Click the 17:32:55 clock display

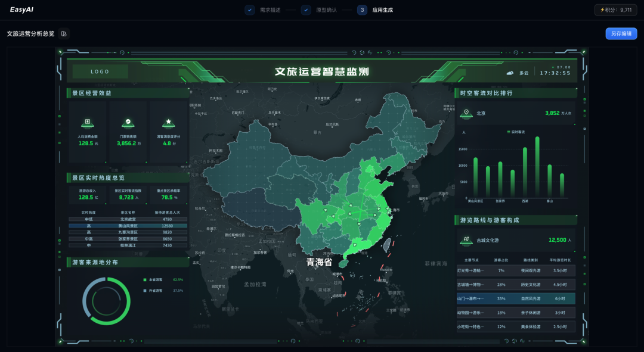pos(555,73)
